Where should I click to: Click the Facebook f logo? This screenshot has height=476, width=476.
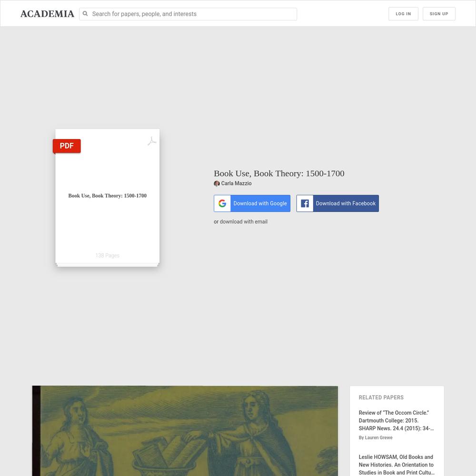point(305,203)
